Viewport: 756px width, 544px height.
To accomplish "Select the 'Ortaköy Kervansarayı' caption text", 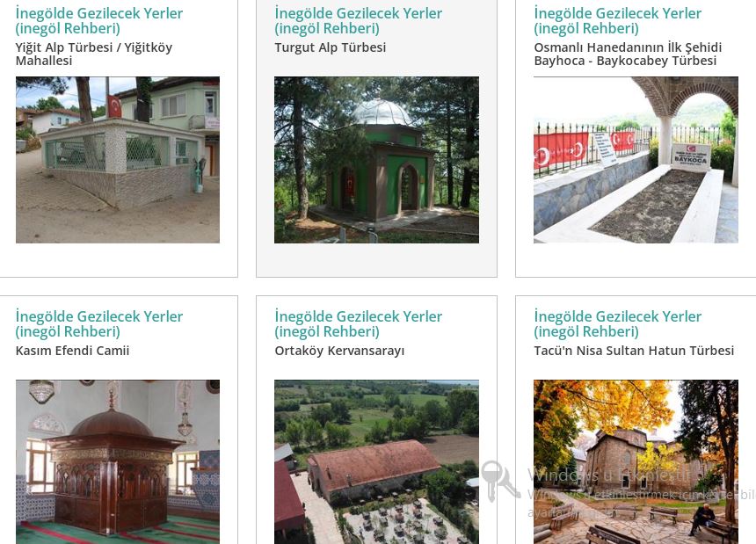I will [339, 351].
